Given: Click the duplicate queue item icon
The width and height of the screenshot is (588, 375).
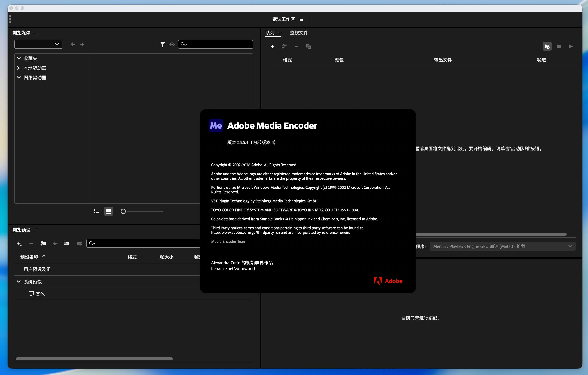Looking at the screenshot, I should tap(308, 46).
